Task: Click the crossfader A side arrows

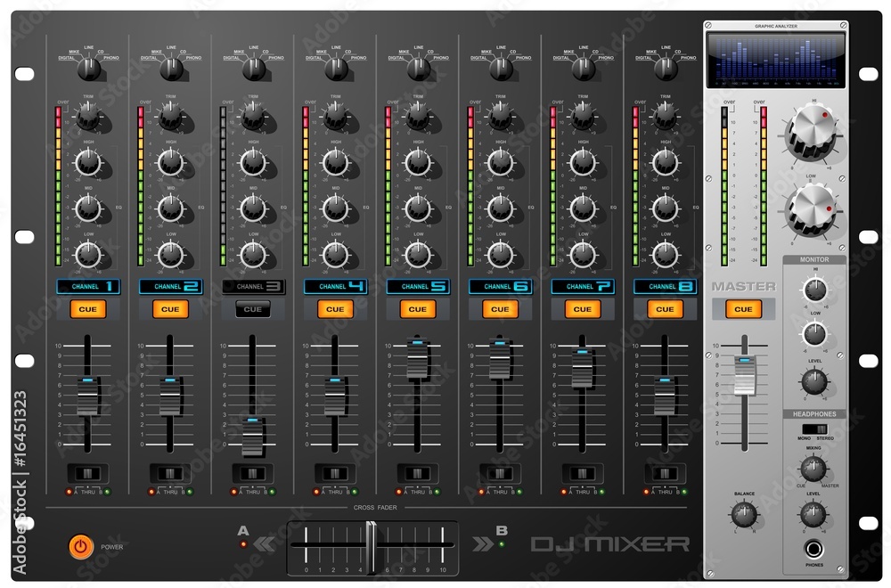Action: (264, 544)
